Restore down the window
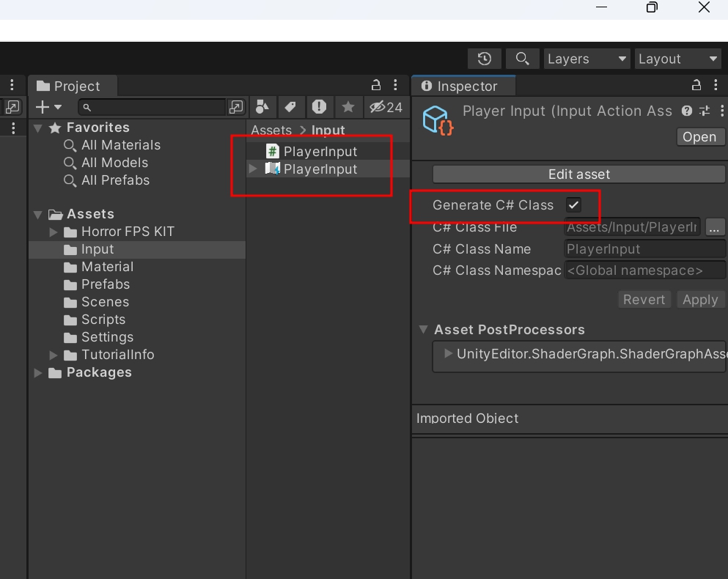Image resolution: width=728 pixels, height=579 pixels. (652, 7)
